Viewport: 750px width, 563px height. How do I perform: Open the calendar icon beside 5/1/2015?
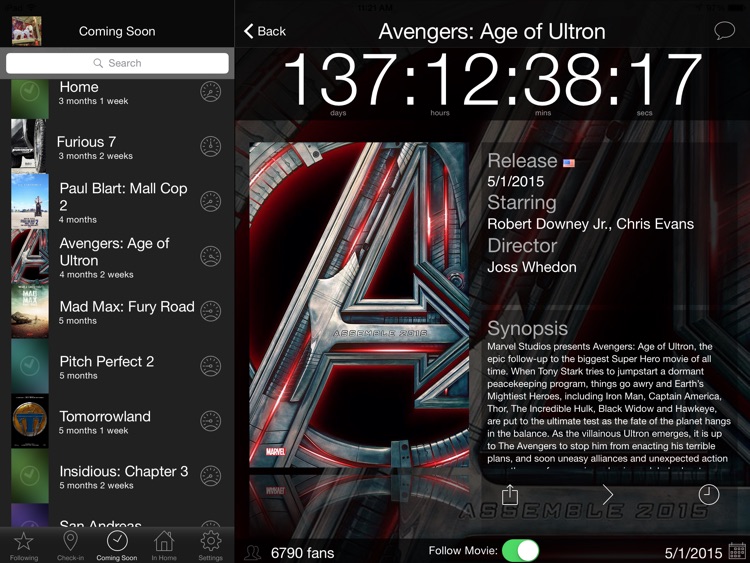(737, 552)
